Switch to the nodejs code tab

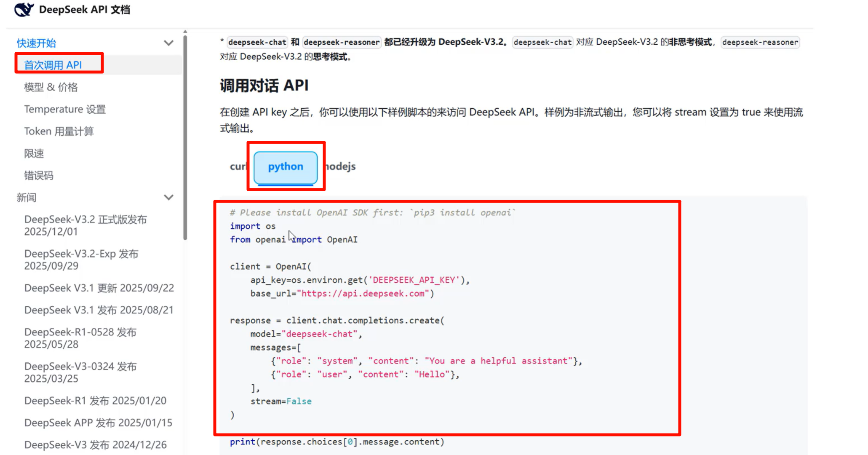click(x=341, y=166)
